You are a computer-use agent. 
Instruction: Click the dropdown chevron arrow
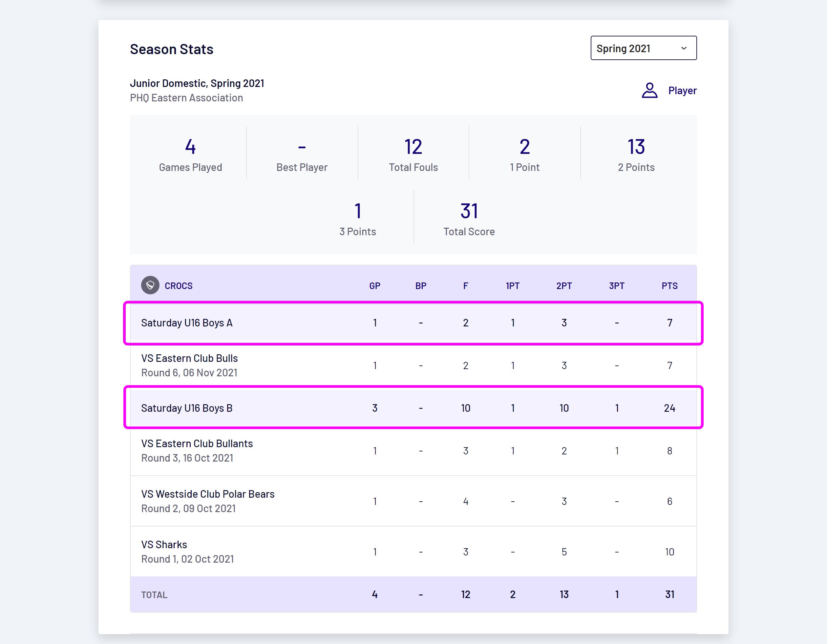(x=684, y=48)
